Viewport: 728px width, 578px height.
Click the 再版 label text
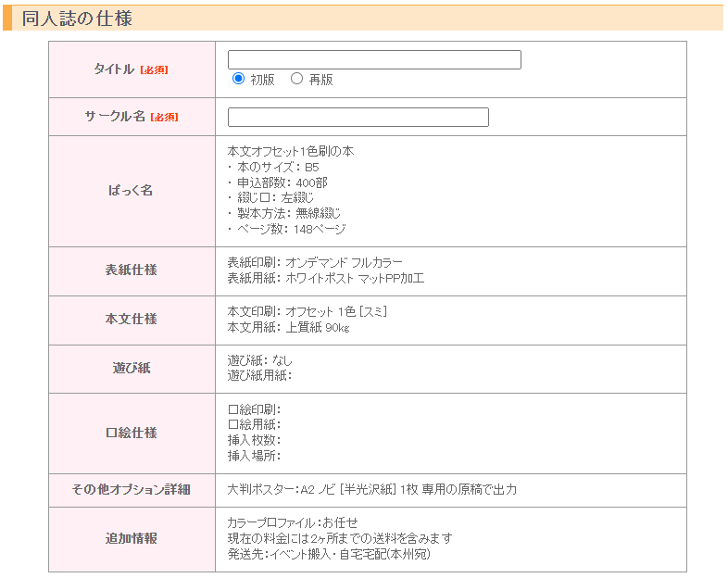click(320, 80)
